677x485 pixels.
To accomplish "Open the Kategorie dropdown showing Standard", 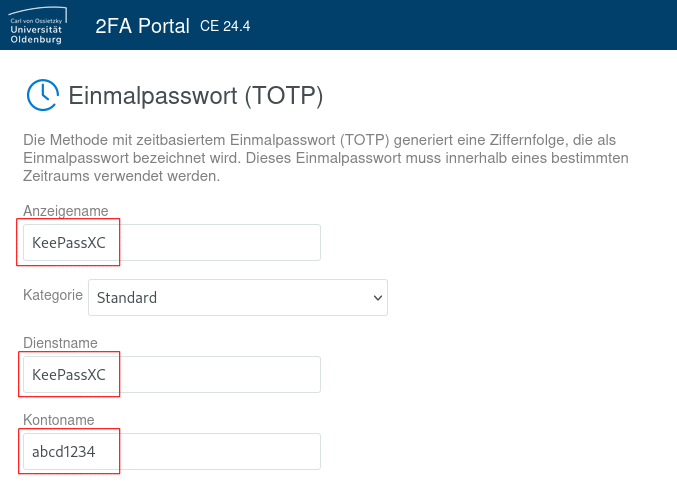I will (x=237, y=297).
